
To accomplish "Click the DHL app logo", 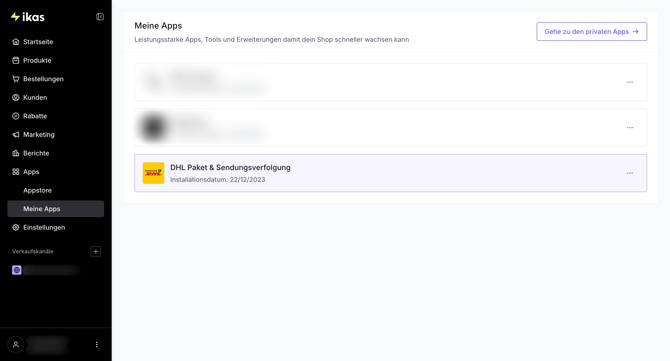I will click(153, 173).
